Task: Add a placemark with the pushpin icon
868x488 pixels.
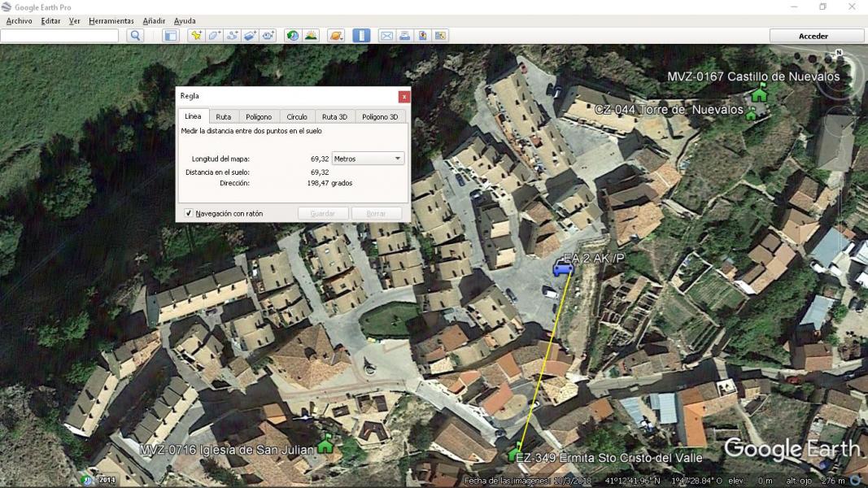Action: pyautogui.click(x=195, y=36)
